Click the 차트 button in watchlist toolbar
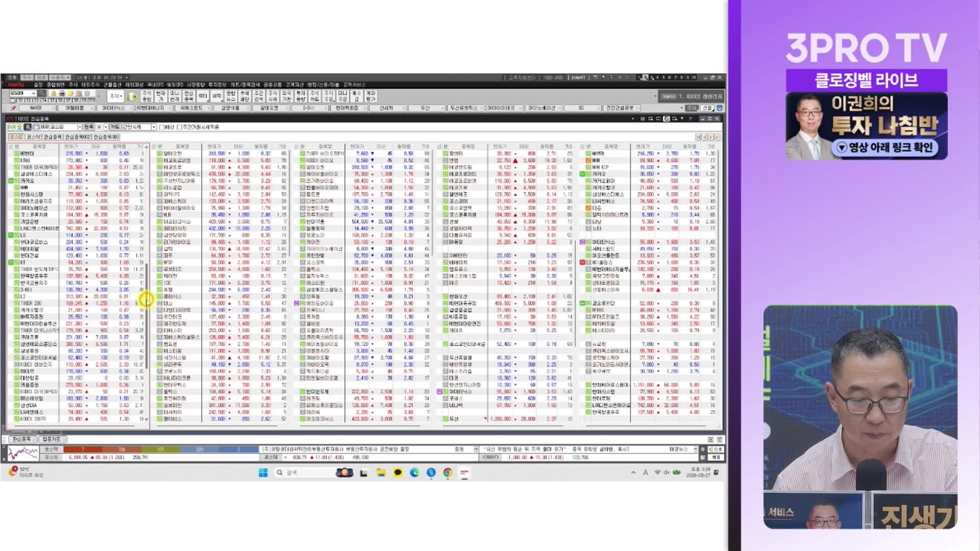This screenshot has height=551, width=980. 115,127
